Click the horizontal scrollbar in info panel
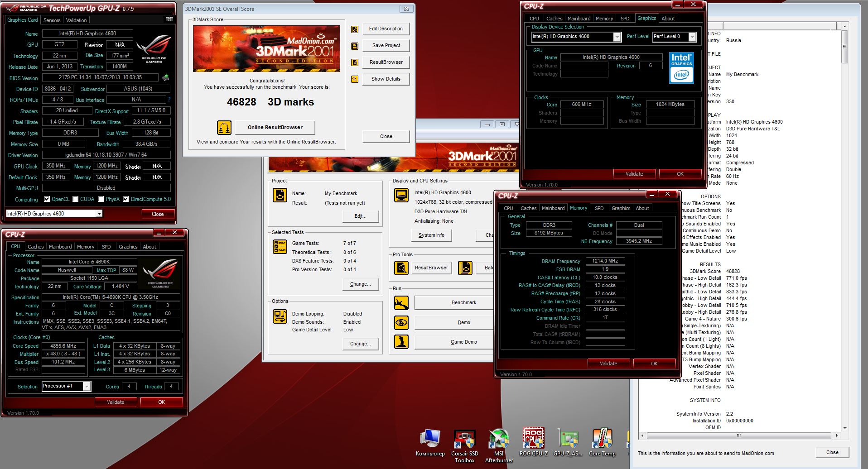Viewport: 868px width, 469px height. point(739,436)
